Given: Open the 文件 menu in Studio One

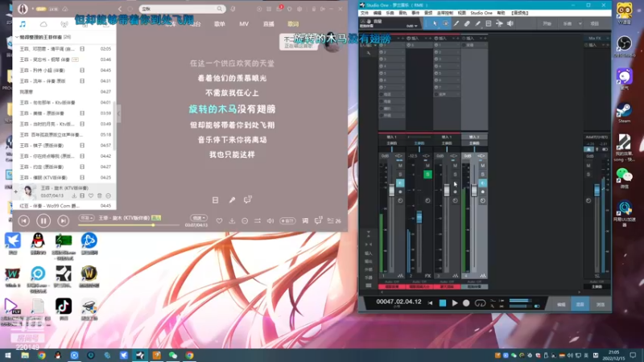Looking at the screenshot, I should 365,13.
